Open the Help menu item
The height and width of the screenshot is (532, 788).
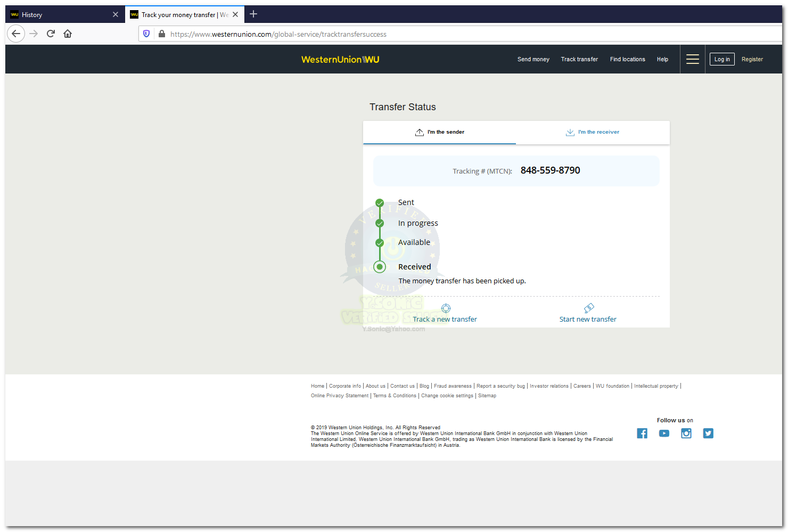click(x=662, y=59)
